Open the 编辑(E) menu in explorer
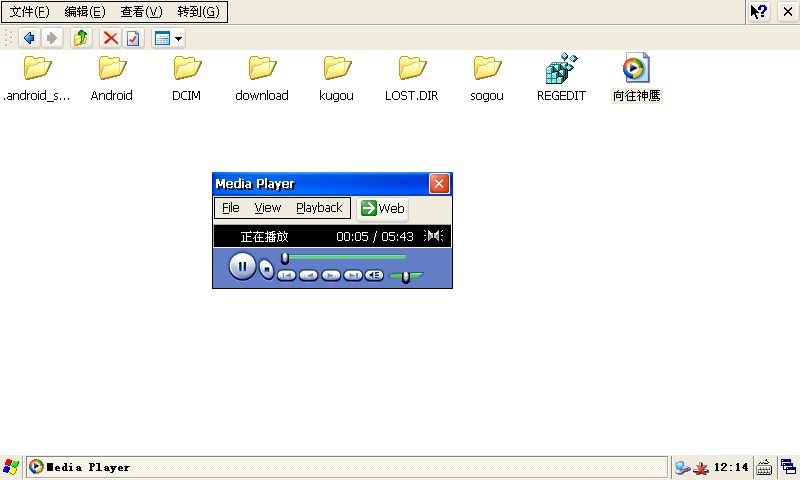 (x=85, y=12)
